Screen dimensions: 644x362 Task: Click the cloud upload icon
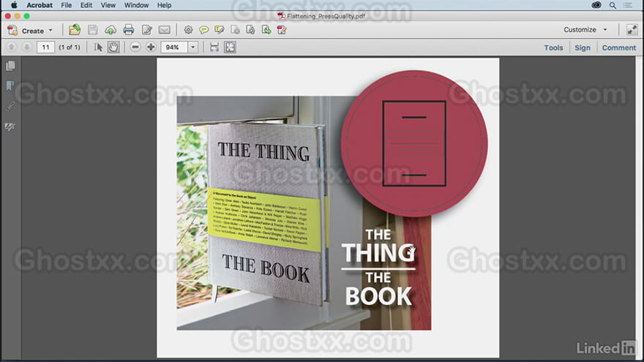[111, 30]
